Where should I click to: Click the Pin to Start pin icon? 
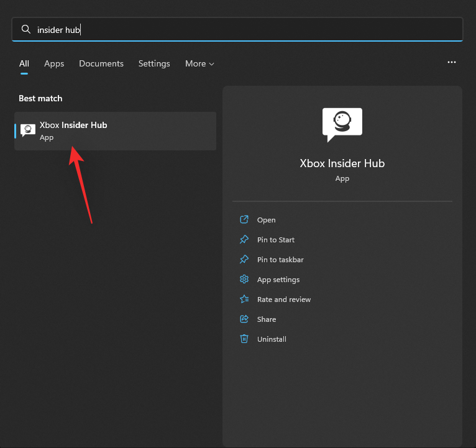[244, 240]
